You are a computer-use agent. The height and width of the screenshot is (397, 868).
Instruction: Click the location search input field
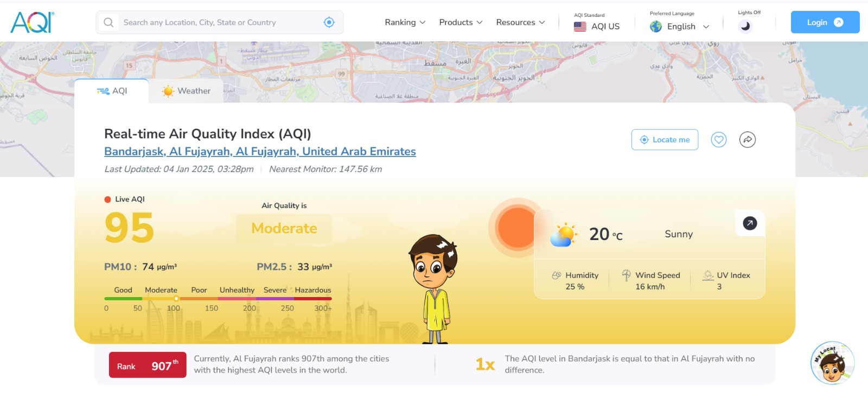tap(217, 22)
